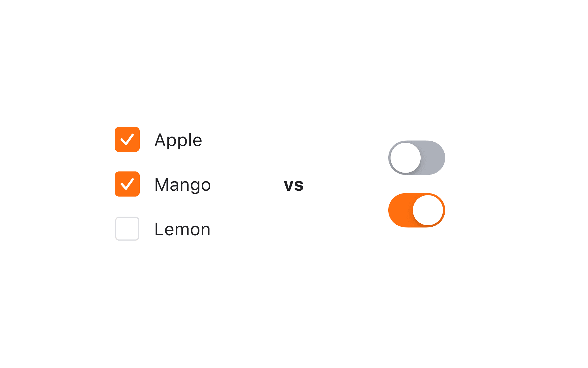The image size is (588, 368).
Task: Click the Lemon text label
Action: point(182,229)
